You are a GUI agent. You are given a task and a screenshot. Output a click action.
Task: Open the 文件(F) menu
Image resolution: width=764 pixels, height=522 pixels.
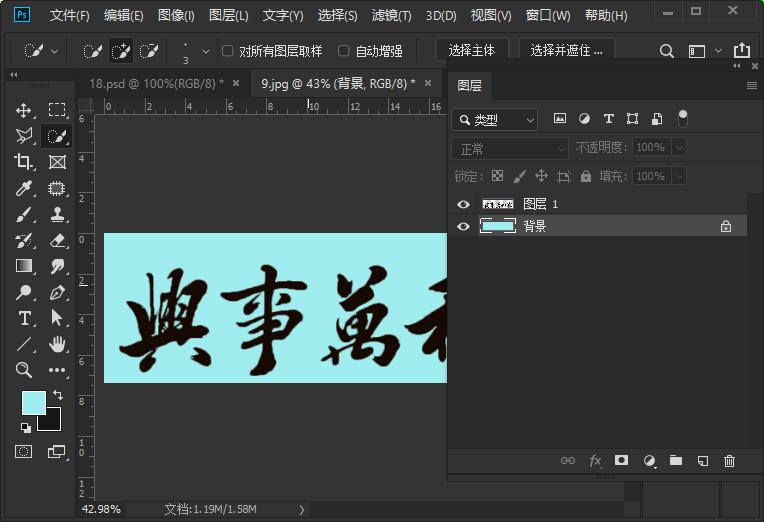point(70,16)
